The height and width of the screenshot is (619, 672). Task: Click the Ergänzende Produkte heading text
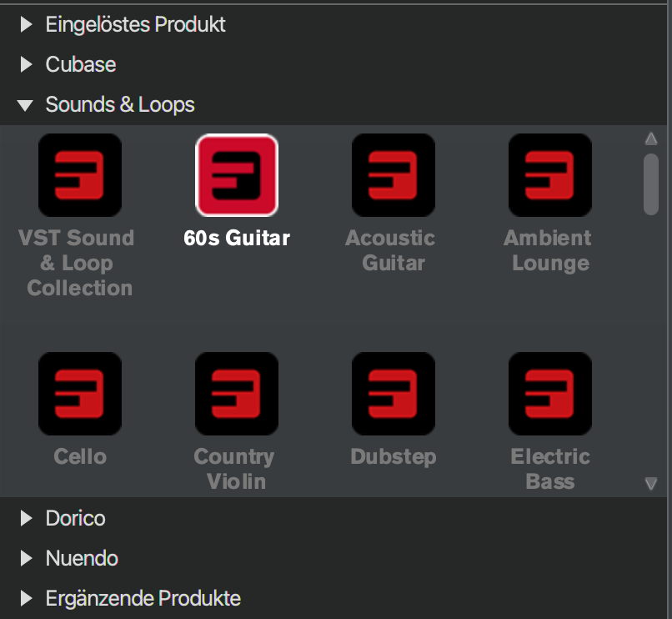point(143,598)
